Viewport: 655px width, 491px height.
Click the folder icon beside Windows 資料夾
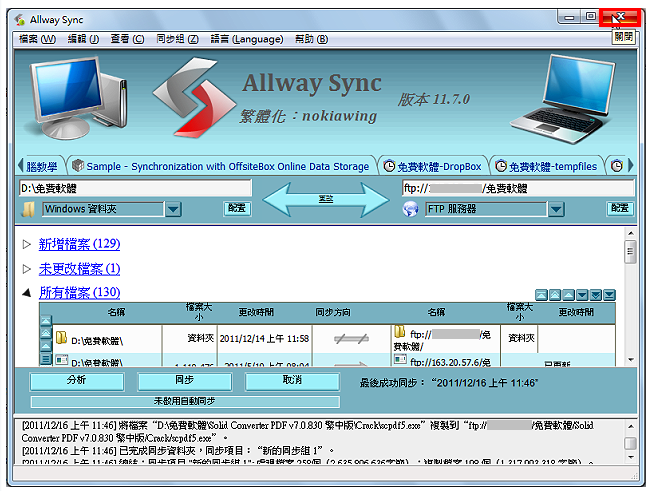(28, 209)
